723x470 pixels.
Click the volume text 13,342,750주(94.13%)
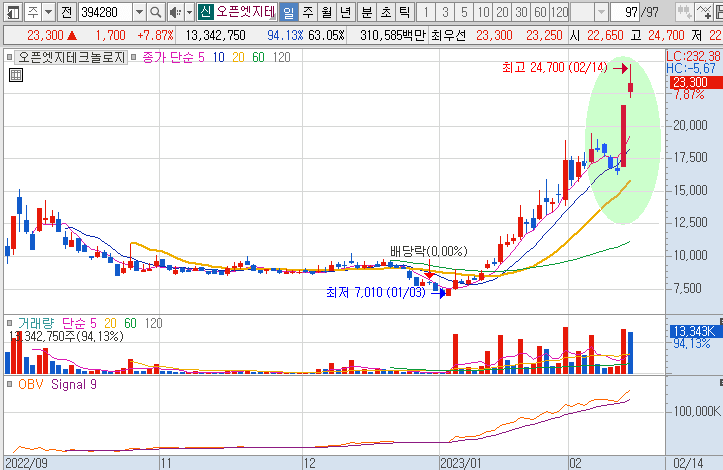66,337
